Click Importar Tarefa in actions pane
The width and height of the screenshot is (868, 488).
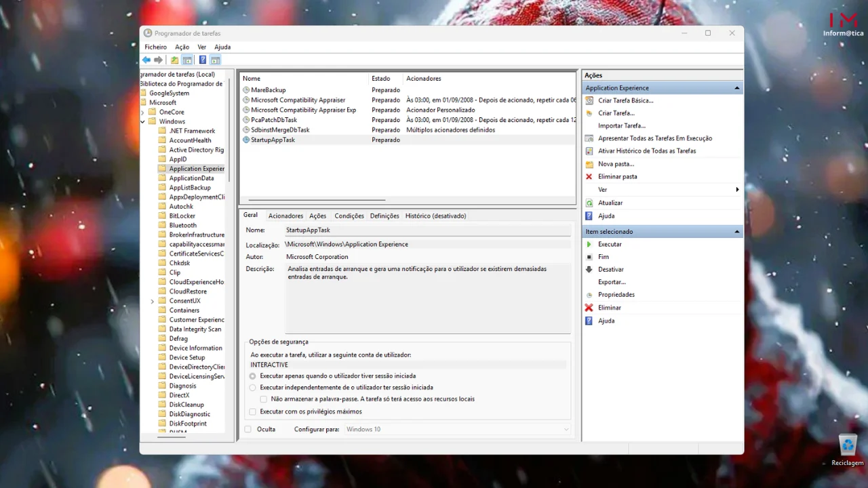click(x=621, y=126)
